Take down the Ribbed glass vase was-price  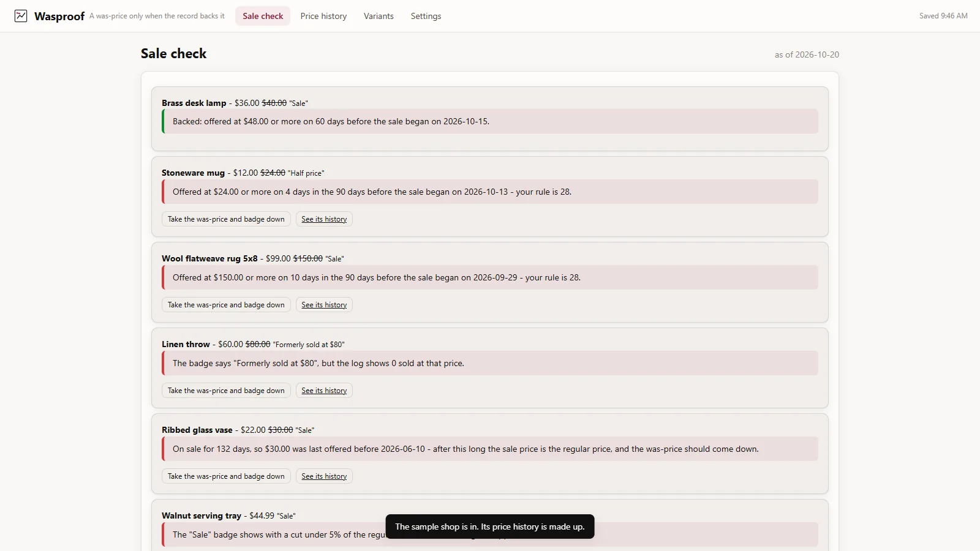226,476
